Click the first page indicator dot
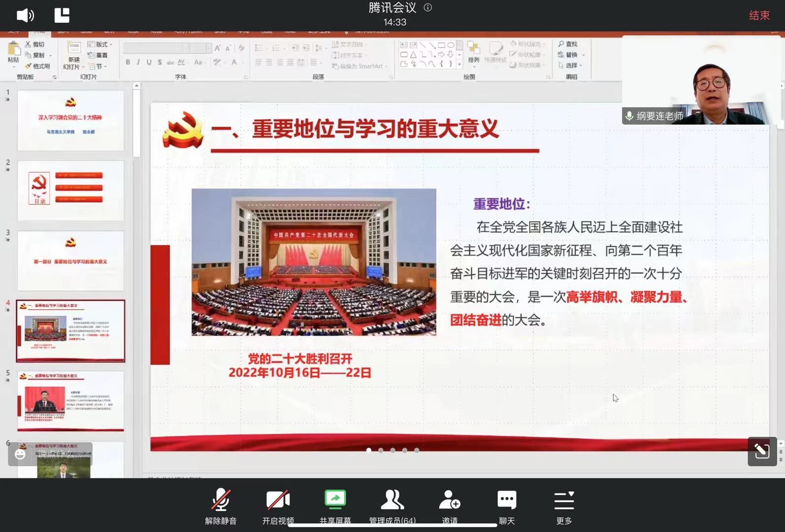The image size is (785, 532). [x=369, y=450]
